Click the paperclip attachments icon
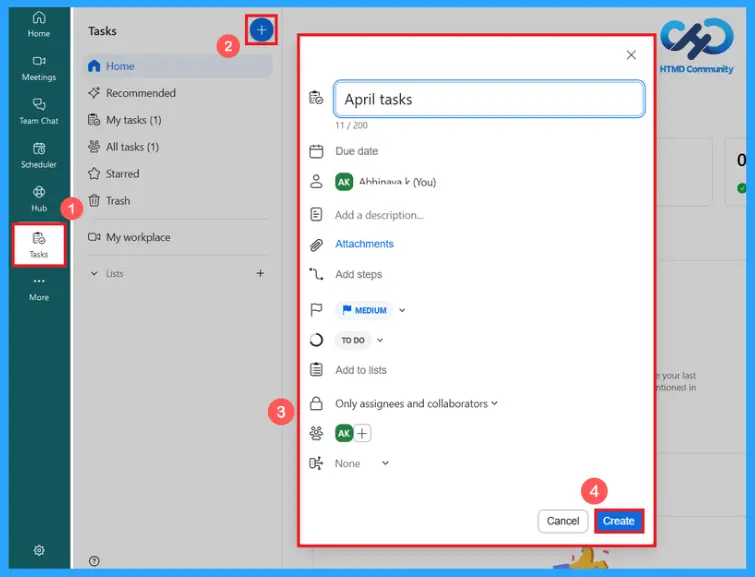Image resolution: width=755 pixels, height=577 pixels. [316, 245]
